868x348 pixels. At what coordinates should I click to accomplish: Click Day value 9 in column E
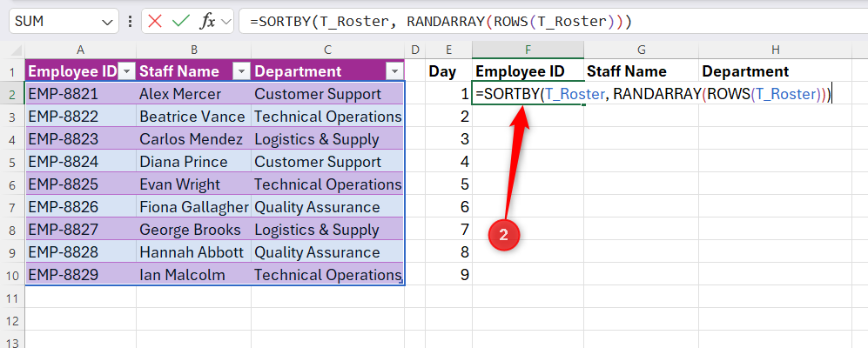coord(449,275)
